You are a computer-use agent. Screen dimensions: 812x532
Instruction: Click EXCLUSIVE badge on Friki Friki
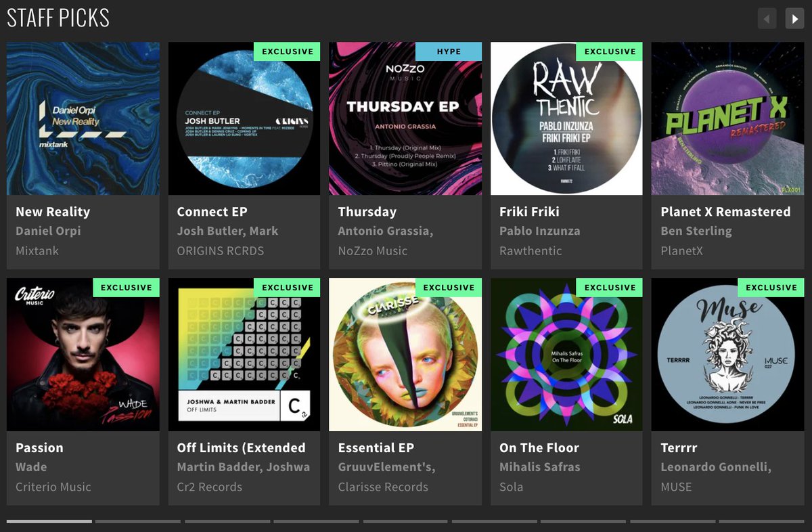610,51
